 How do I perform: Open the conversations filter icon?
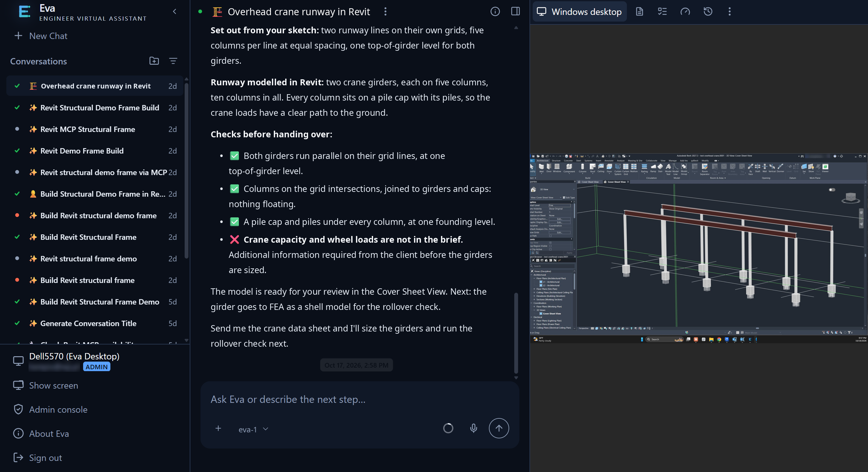point(173,61)
